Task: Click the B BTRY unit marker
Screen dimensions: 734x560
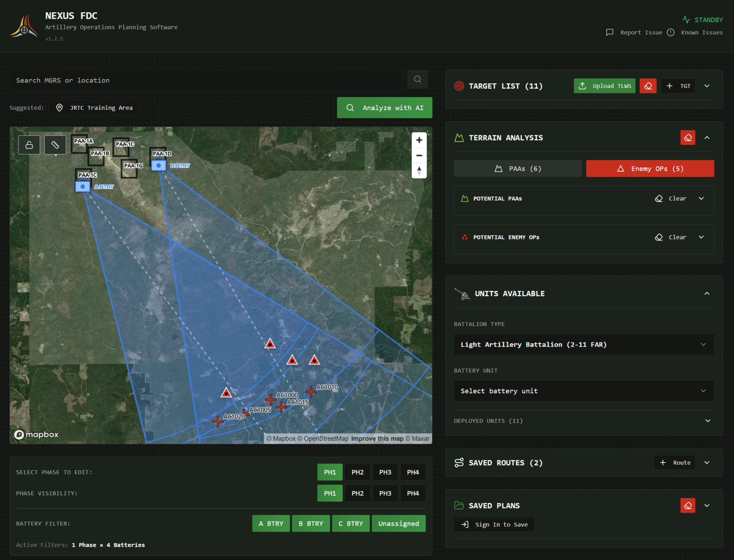Action: click(x=159, y=166)
